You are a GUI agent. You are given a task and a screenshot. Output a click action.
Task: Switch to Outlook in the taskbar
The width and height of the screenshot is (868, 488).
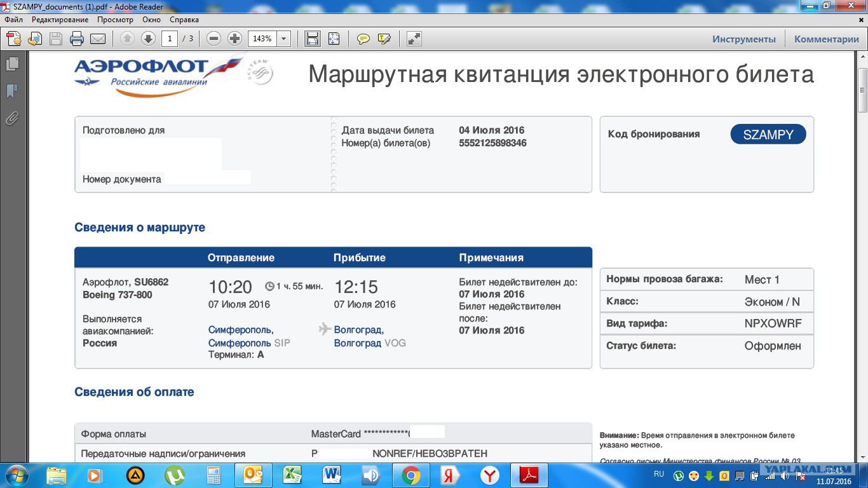point(253,475)
